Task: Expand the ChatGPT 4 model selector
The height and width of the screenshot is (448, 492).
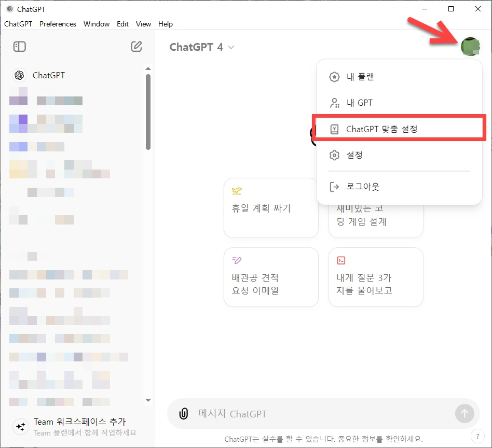Action: click(x=202, y=47)
